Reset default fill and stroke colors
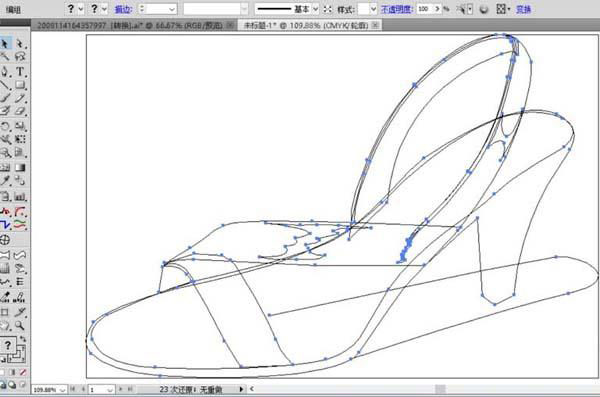600x397 pixels. click(3, 360)
